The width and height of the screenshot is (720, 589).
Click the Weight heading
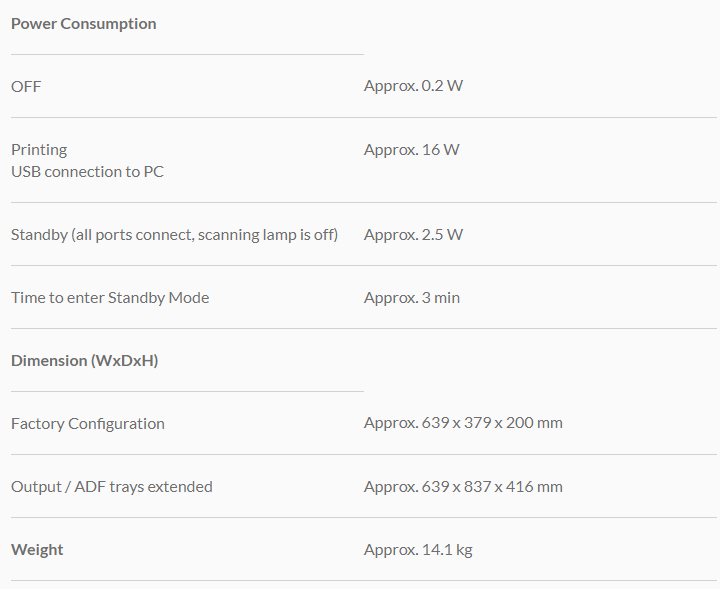click(x=37, y=550)
